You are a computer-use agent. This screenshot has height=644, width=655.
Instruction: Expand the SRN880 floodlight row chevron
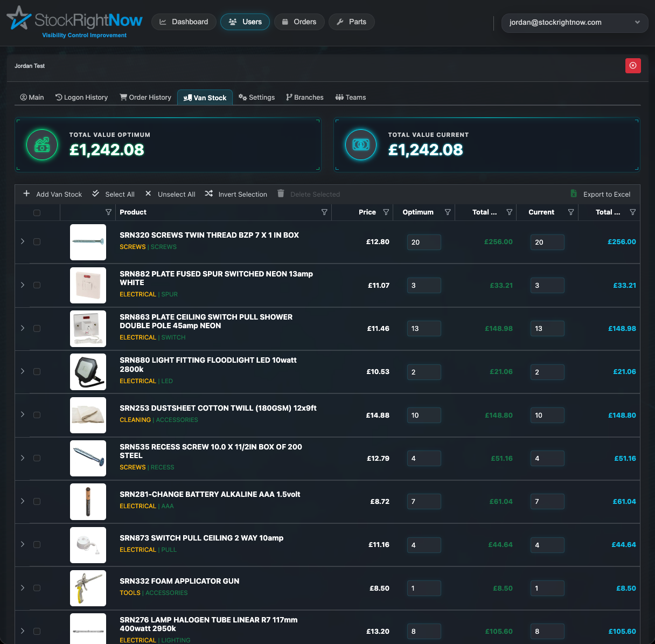(22, 372)
